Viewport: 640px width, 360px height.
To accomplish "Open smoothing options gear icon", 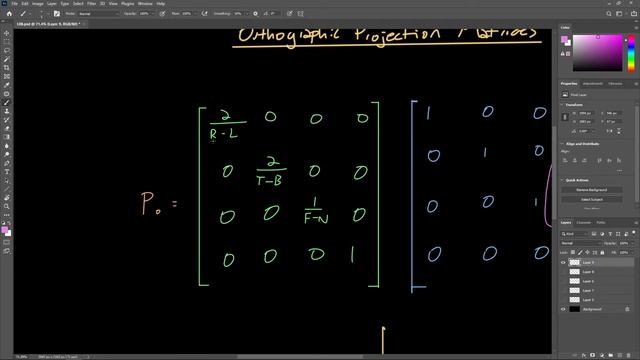I will point(256,13).
